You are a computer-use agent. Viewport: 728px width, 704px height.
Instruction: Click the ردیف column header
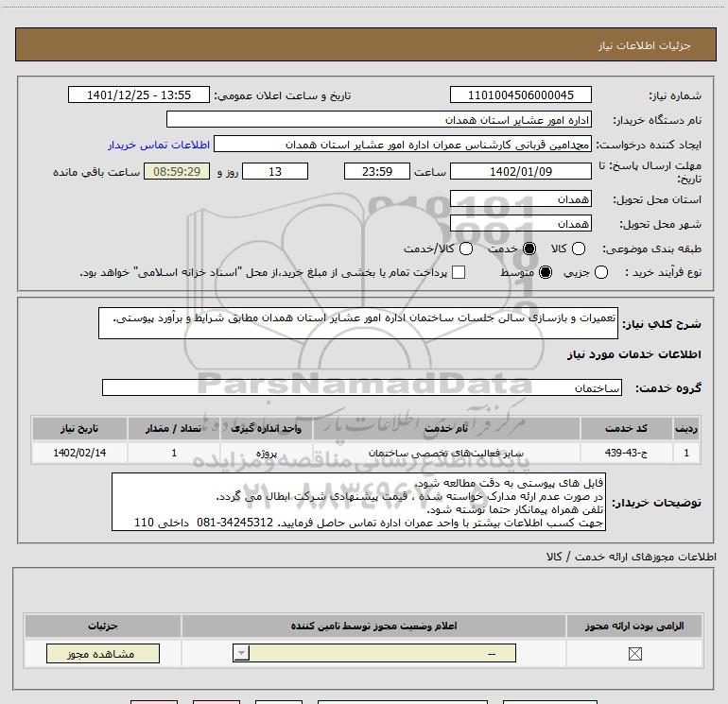[686, 428]
